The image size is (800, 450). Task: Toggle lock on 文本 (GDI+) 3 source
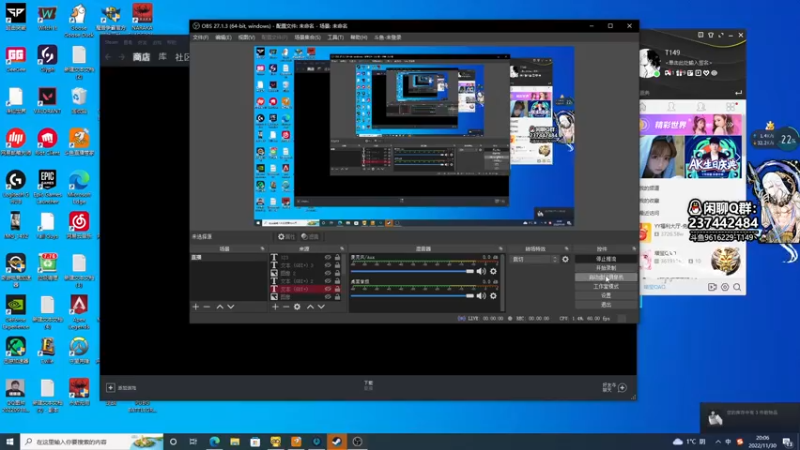click(337, 265)
